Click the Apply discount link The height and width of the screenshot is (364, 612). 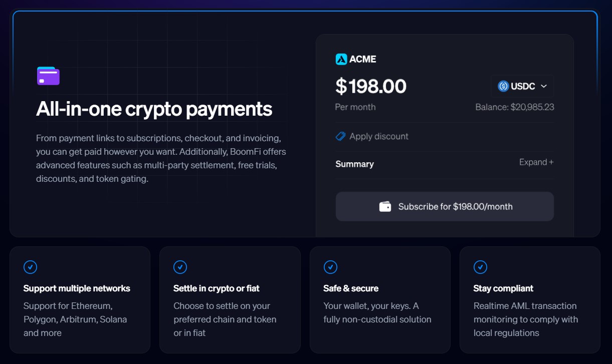click(x=379, y=136)
